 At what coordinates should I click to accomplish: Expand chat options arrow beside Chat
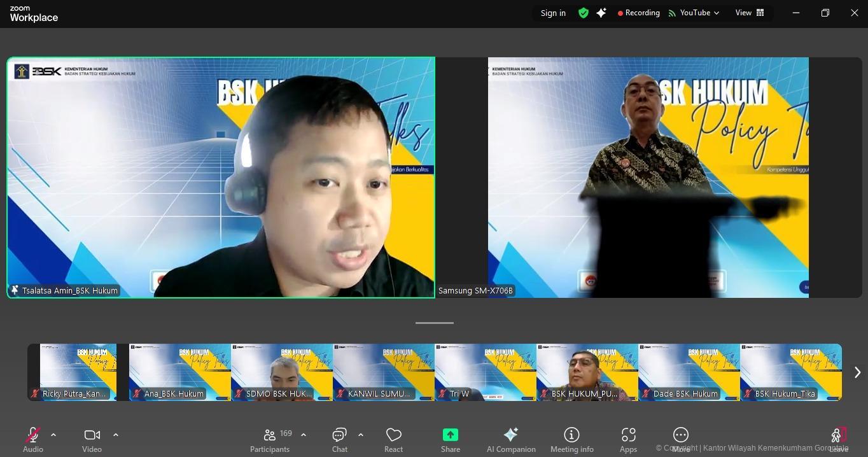pos(361,435)
